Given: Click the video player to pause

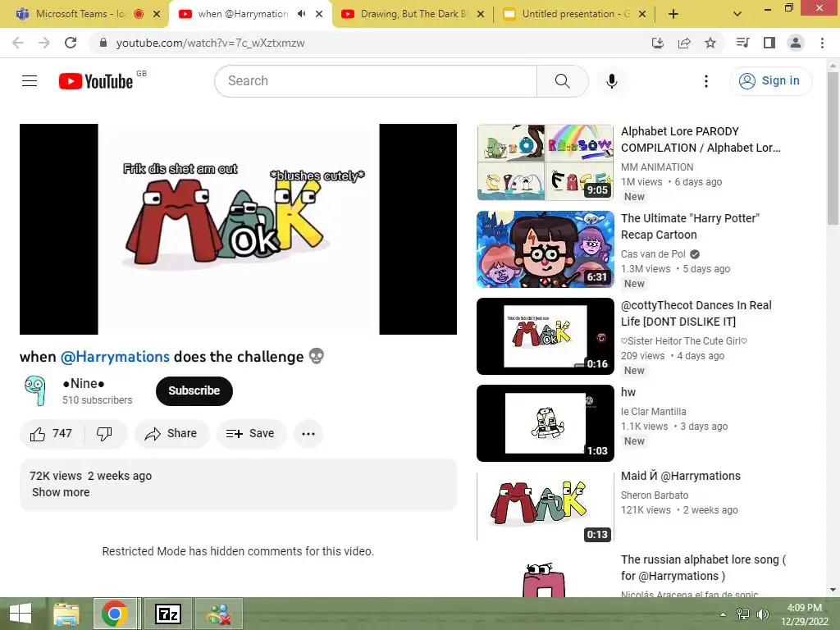Looking at the screenshot, I should 239,230.
